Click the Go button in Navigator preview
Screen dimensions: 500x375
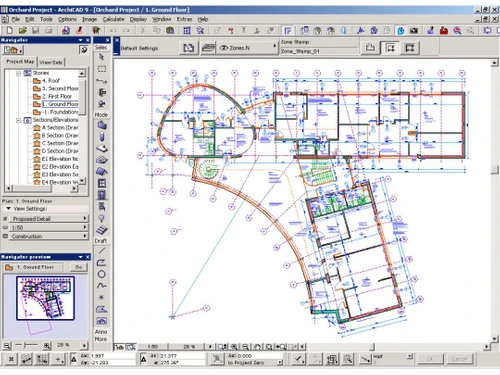(x=79, y=267)
